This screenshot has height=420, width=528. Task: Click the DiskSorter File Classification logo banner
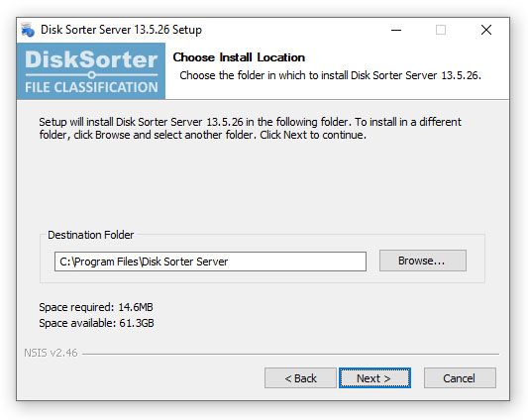pyautogui.click(x=91, y=71)
